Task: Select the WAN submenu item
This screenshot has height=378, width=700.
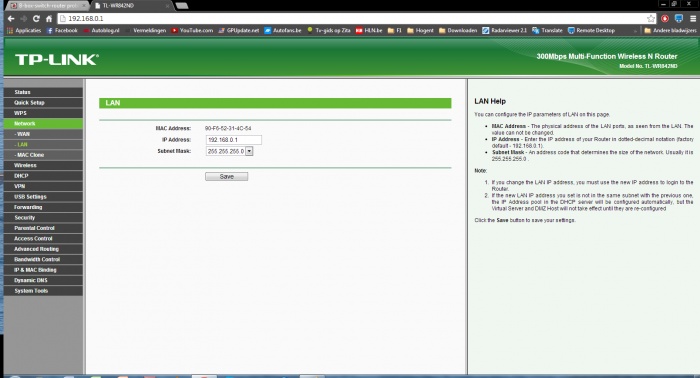Action: [43, 134]
